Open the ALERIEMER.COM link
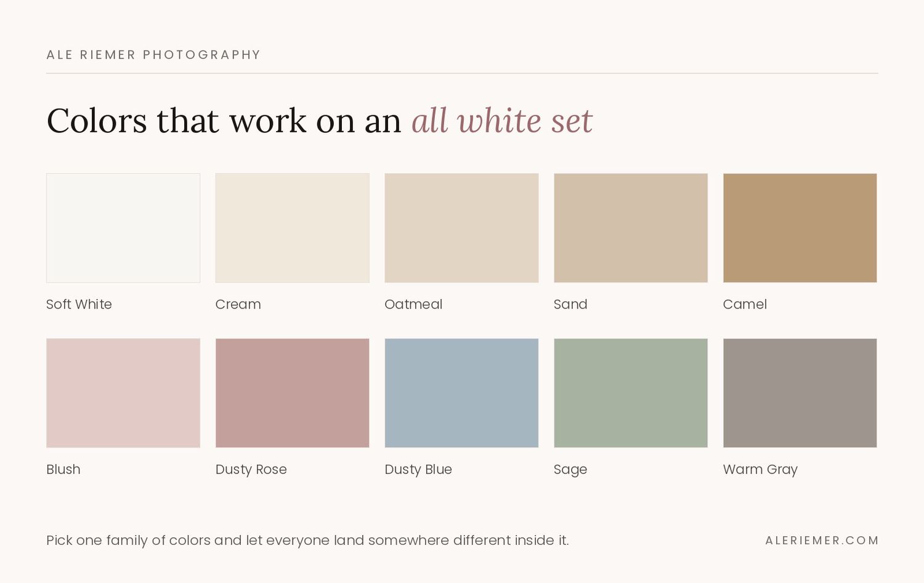924x583 pixels. [x=822, y=541]
